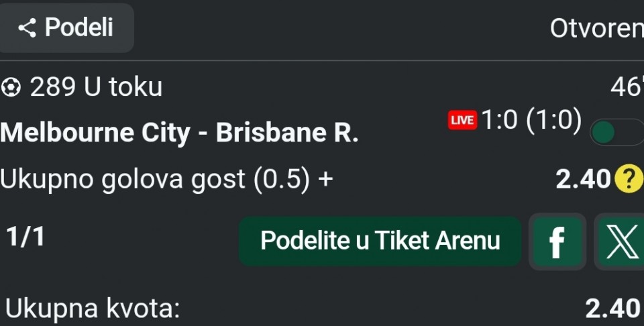The height and width of the screenshot is (326, 644).
Task: Click the Ukupna kvota label
Action: (x=93, y=309)
